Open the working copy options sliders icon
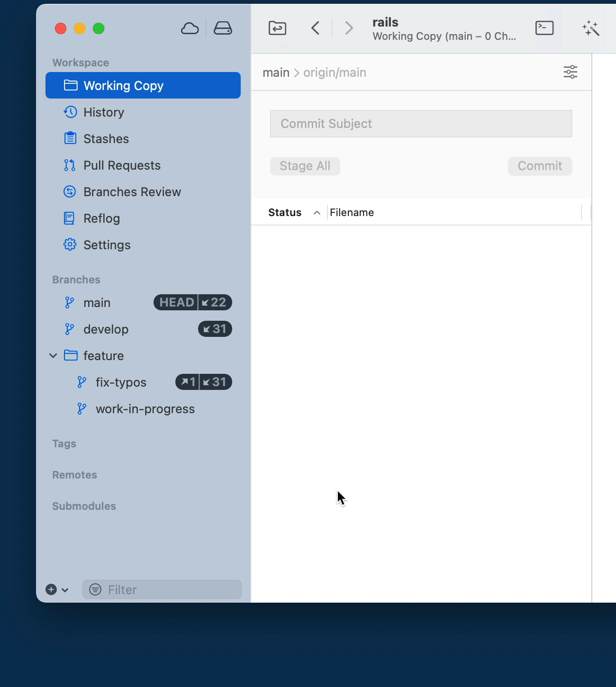 (x=570, y=72)
